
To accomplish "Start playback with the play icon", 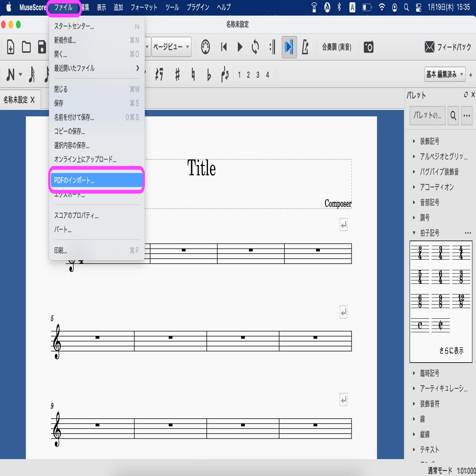I will pos(240,47).
